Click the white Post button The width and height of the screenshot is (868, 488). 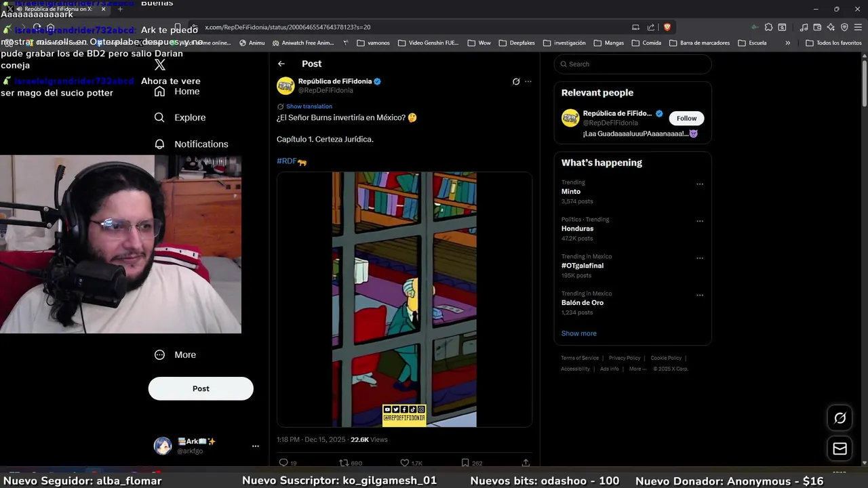[x=201, y=388]
